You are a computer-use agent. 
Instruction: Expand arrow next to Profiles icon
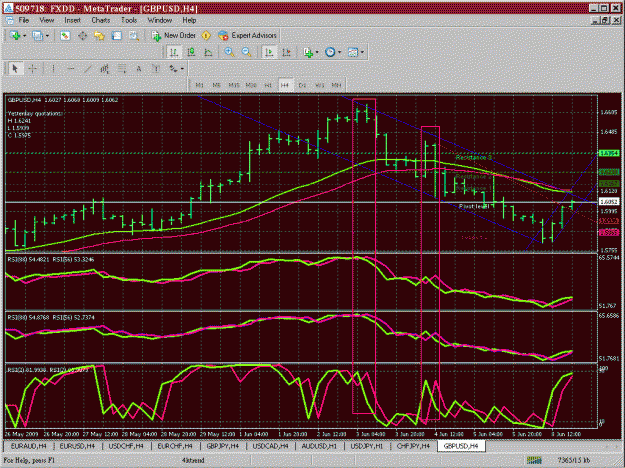coord(47,36)
